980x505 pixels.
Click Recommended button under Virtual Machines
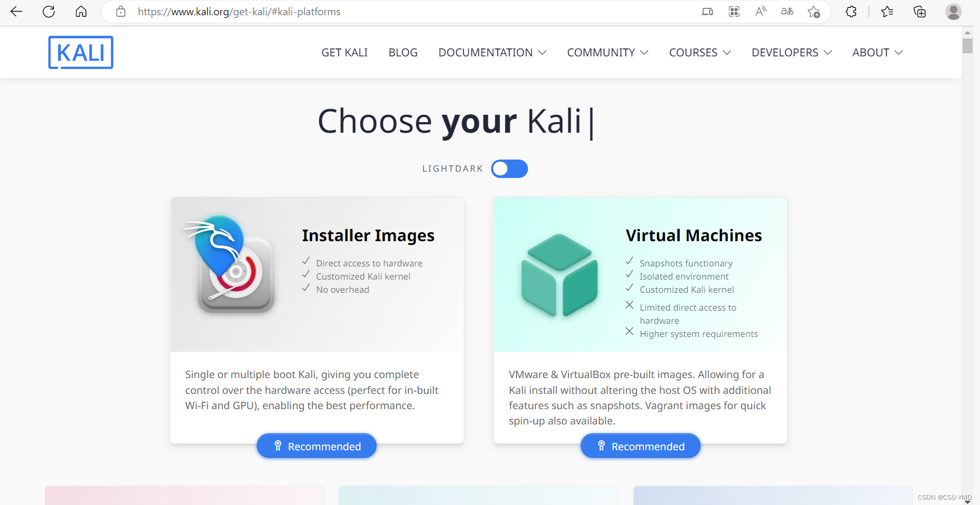pyautogui.click(x=641, y=446)
